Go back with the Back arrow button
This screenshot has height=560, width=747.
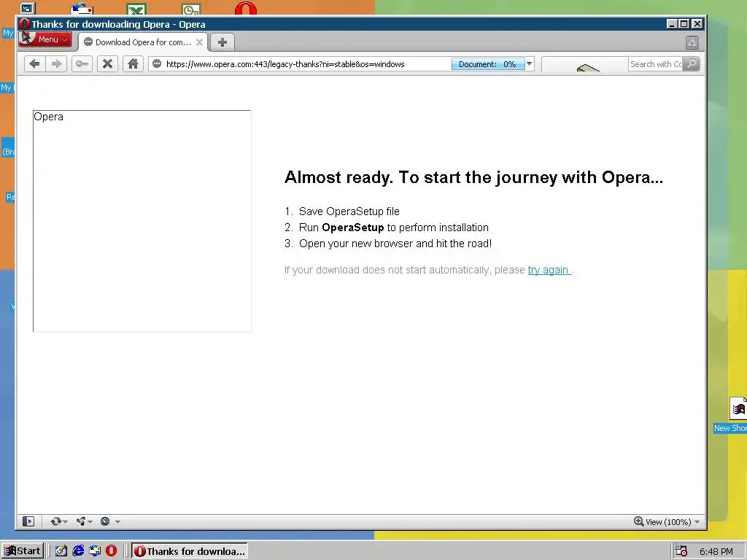[x=35, y=64]
